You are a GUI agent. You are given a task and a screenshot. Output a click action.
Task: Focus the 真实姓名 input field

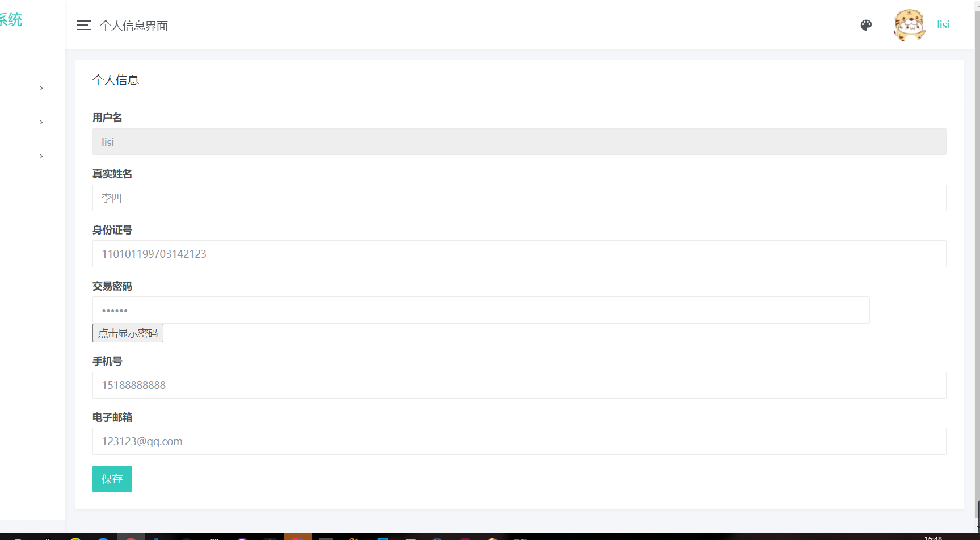click(519, 198)
